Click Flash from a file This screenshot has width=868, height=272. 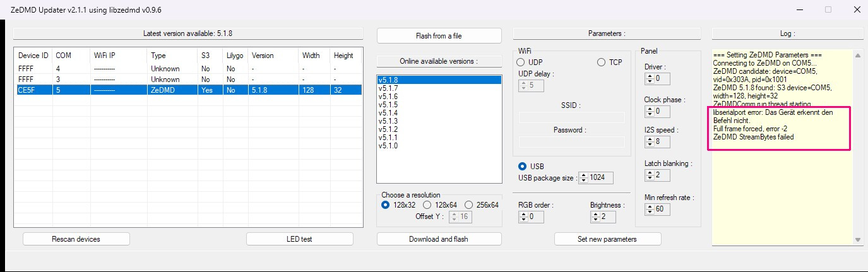tap(439, 35)
